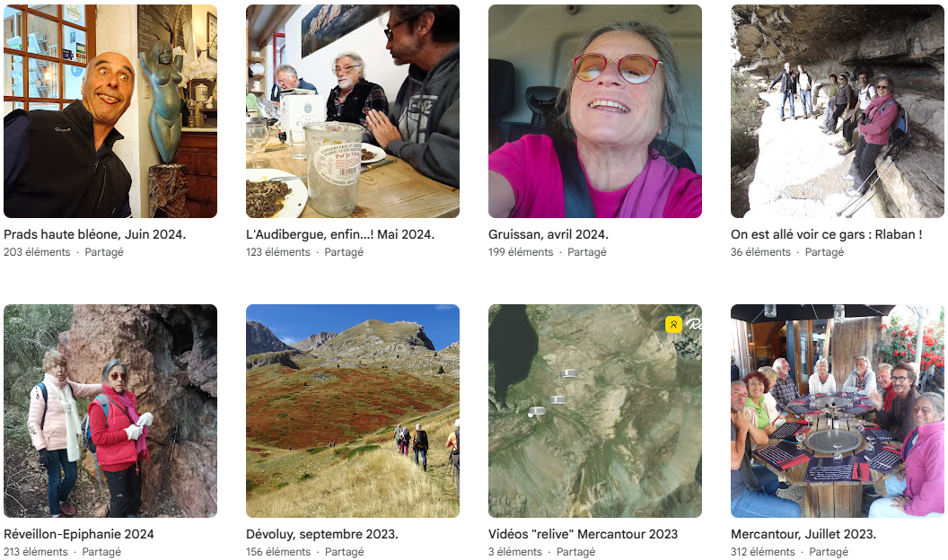Click the title "Réveillon-Epiphanie 2024"

coord(79,534)
